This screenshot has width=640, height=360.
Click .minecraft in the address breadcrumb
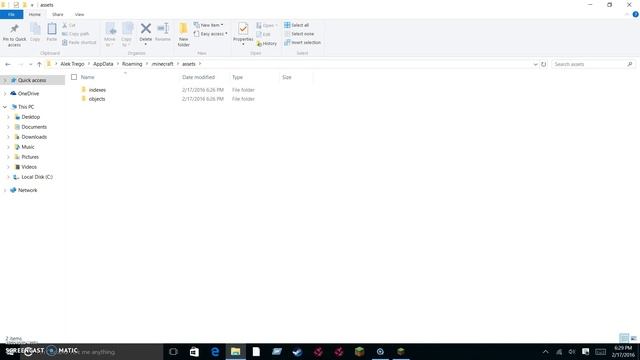tap(162, 64)
